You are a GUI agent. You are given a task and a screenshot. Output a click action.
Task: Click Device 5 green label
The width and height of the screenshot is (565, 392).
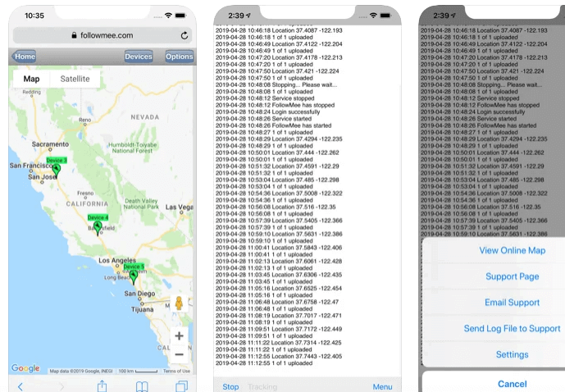[134, 267]
